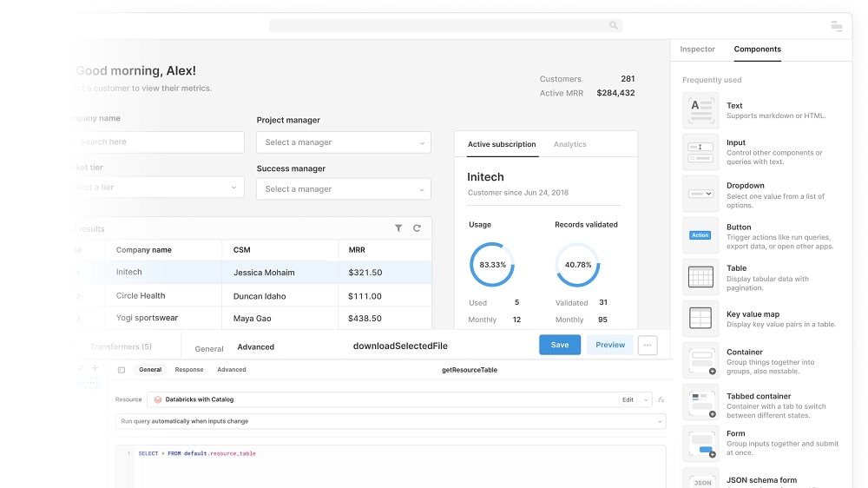Click the search magnifier icon in top bar
Image resolution: width=868 pixels, height=488 pixels.
[x=614, y=25]
